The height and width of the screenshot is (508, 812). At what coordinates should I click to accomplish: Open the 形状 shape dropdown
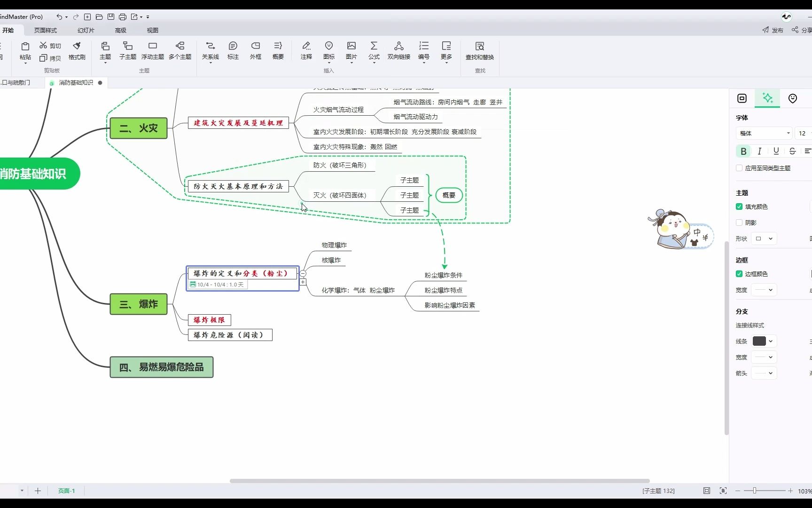click(x=764, y=238)
